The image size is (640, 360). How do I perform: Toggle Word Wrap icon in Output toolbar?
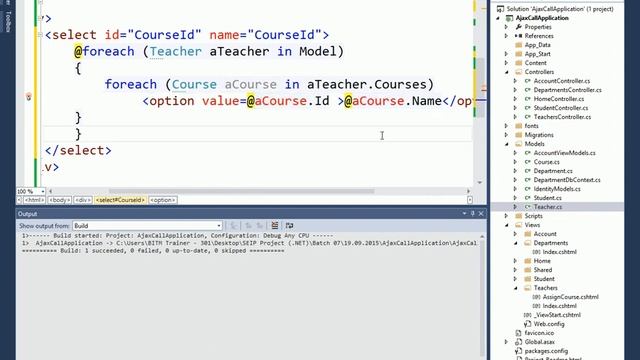coord(289,225)
